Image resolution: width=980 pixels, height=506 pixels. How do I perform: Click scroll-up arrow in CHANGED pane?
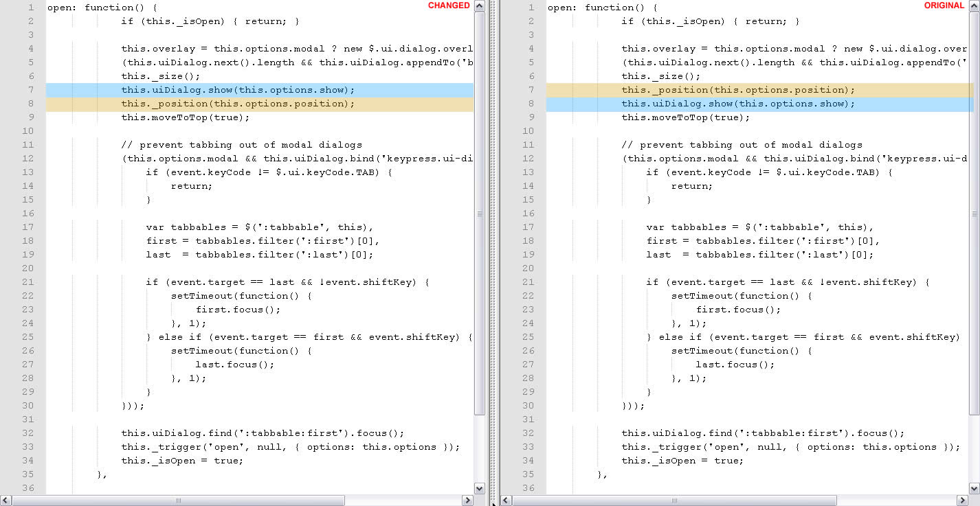coord(480,6)
